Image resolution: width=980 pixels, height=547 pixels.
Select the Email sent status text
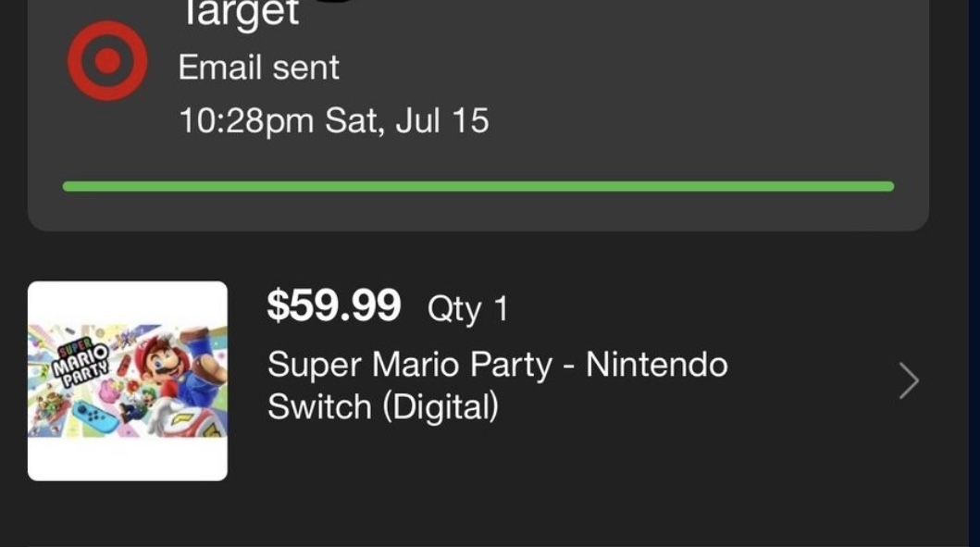257,67
